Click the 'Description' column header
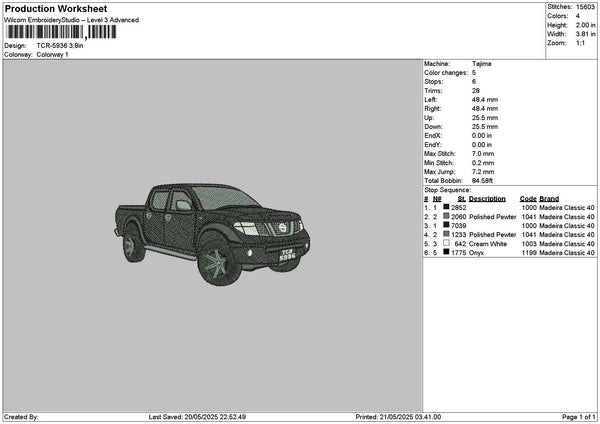600x424 pixels. 487,199
